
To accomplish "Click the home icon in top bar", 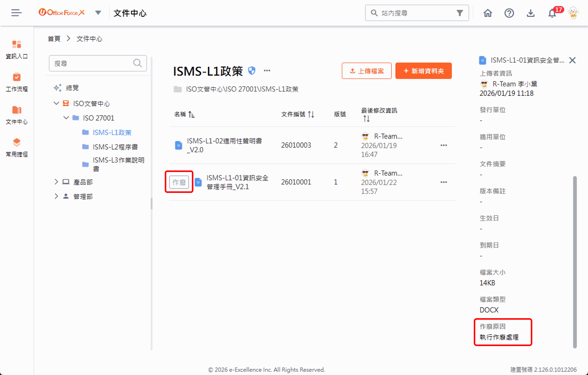I will [x=488, y=13].
